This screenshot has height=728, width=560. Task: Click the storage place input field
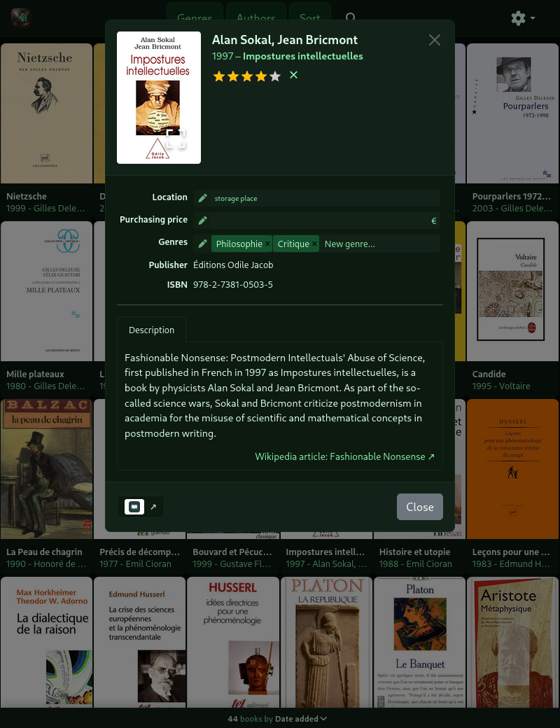click(325, 198)
